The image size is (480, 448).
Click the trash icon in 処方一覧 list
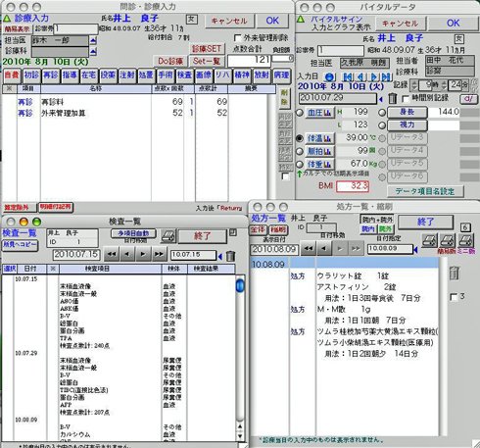click(x=455, y=273)
